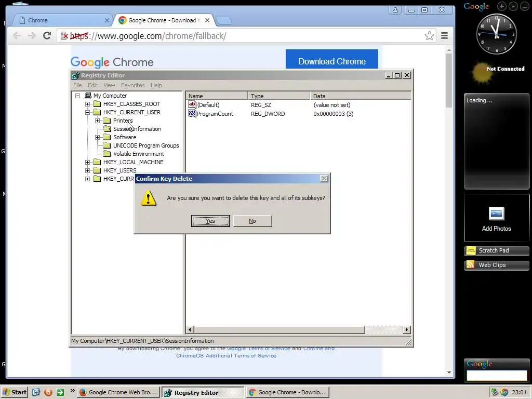This screenshot has width=532, height=399.
Task: Expand HKEY_CLASSES_ROOT node
Action: [x=87, y=104]
